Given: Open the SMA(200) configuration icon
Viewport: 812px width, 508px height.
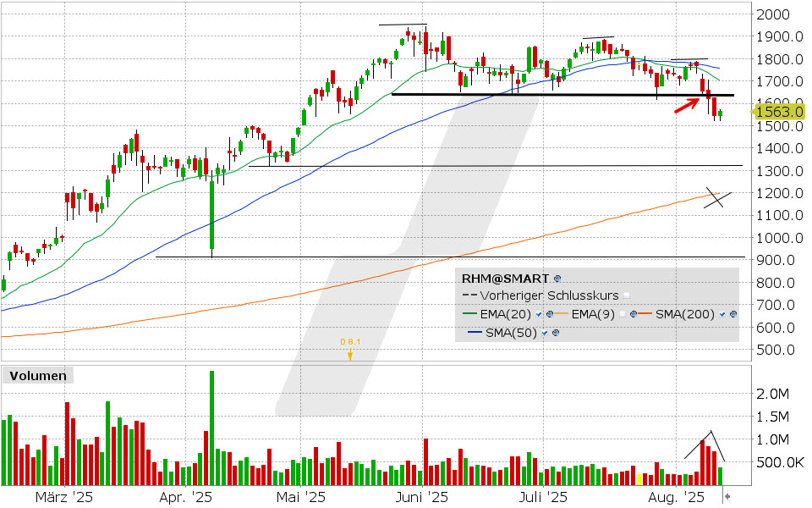Looking at the screenshot, I should (732, 314).
